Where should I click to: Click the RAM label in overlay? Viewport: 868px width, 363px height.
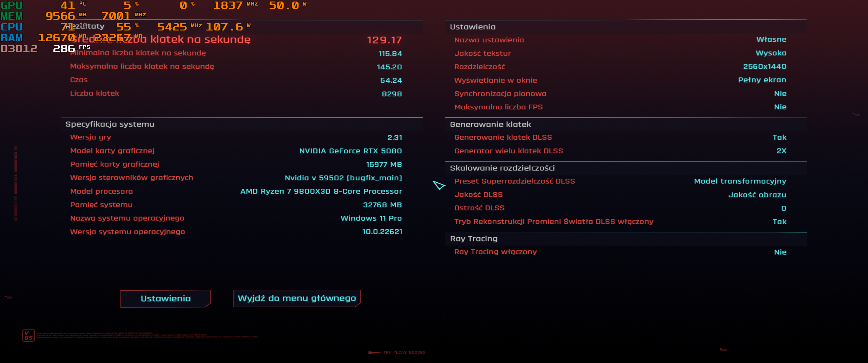coord(11,38)
